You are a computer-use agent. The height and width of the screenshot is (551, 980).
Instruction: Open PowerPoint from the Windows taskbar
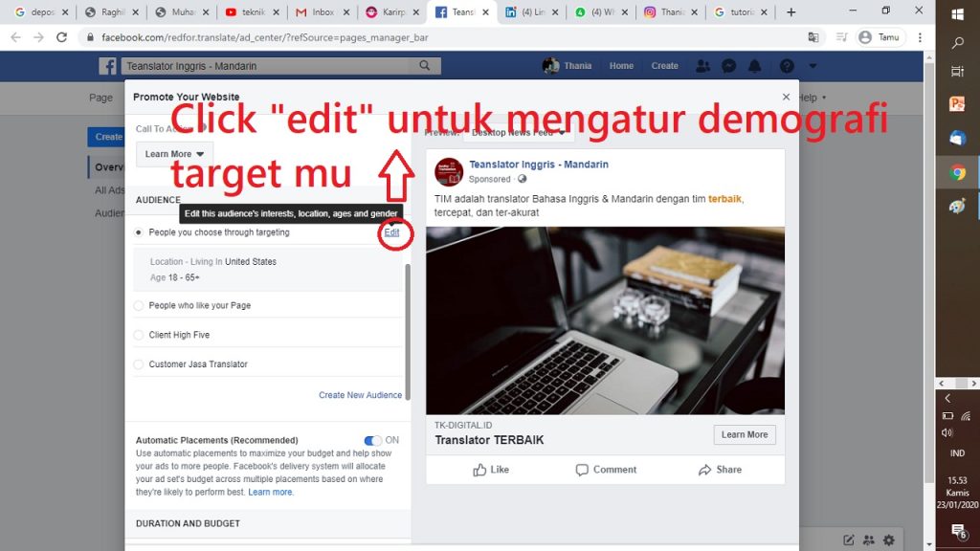(957, 104)
